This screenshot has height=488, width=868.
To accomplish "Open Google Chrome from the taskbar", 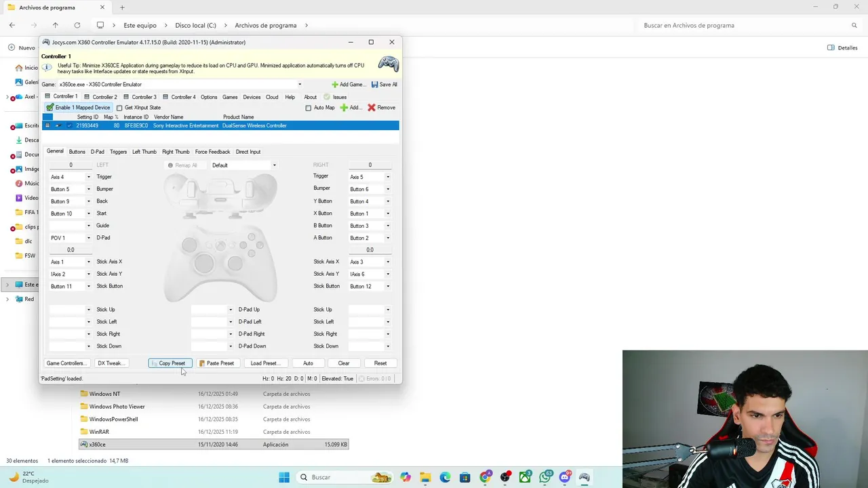I will 485,477.
